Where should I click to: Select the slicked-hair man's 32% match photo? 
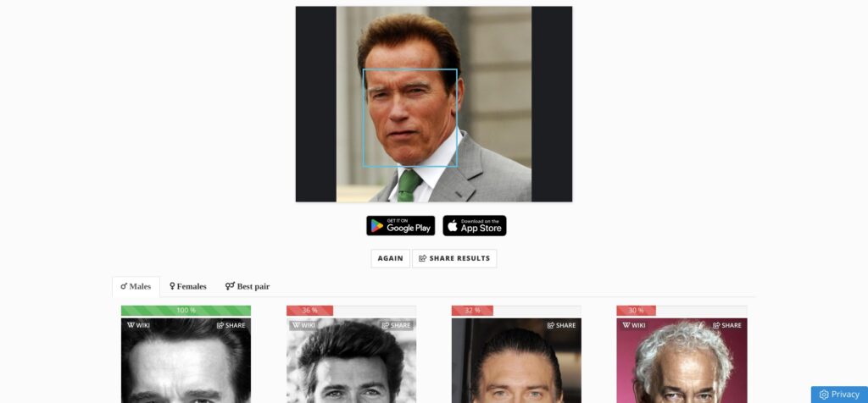[516, 361]
